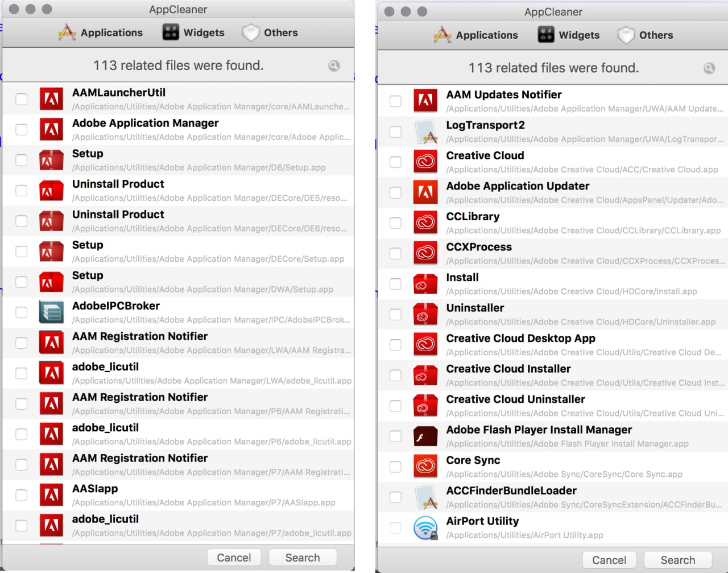Click the Adobe Application Updater icon
728x573 pixels.
425,192
